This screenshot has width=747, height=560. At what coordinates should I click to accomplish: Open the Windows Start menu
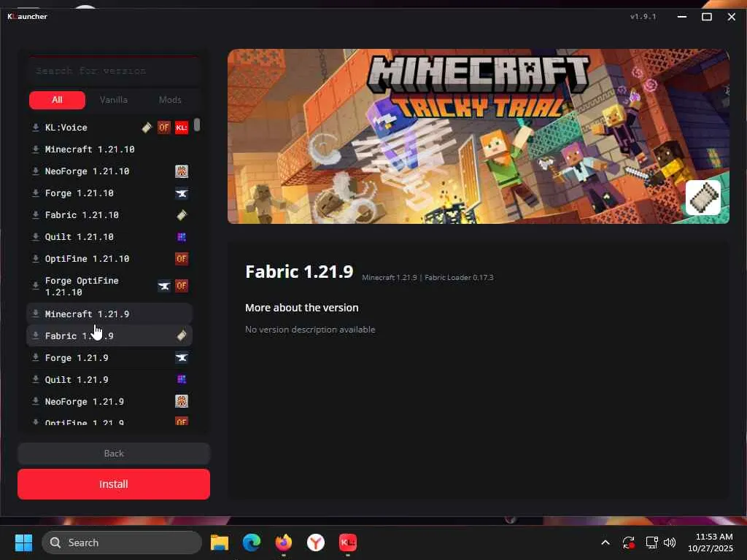click(x=23, y=542)
